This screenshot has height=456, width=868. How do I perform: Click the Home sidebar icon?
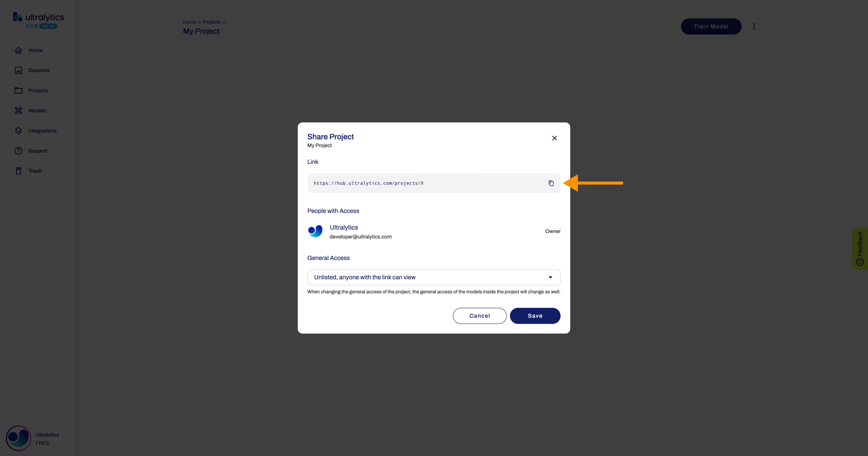pos(18,50)
